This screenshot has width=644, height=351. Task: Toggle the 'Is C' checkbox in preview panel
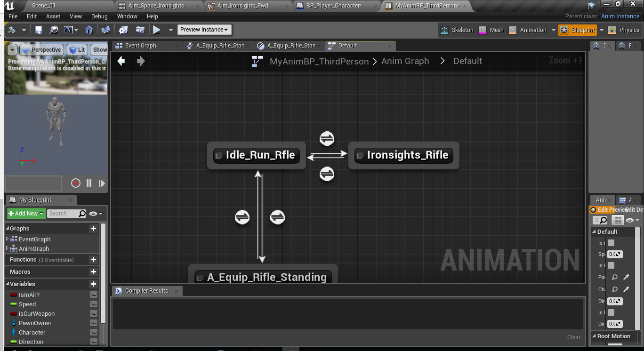[x=611, y=265]
